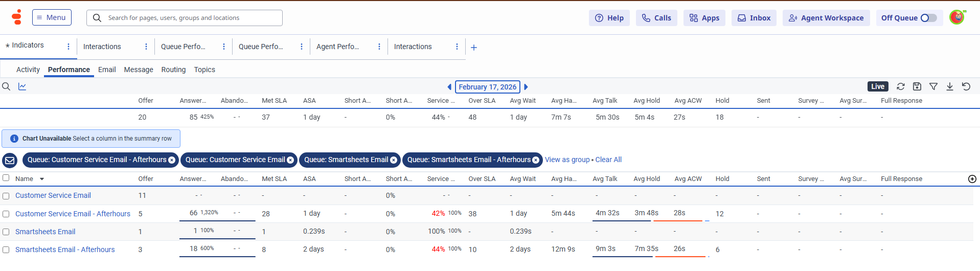
Task: Click the Clear All link
Action: 608,160
